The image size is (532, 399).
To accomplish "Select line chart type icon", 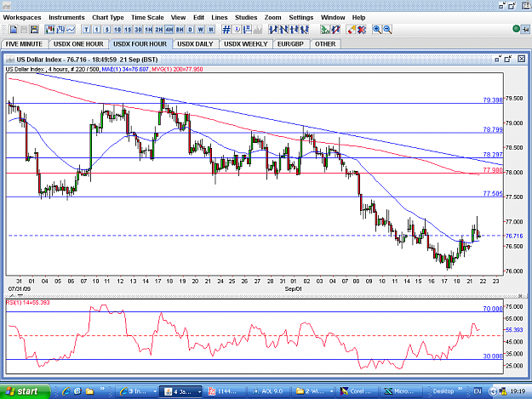I will [x=71, y=30].
